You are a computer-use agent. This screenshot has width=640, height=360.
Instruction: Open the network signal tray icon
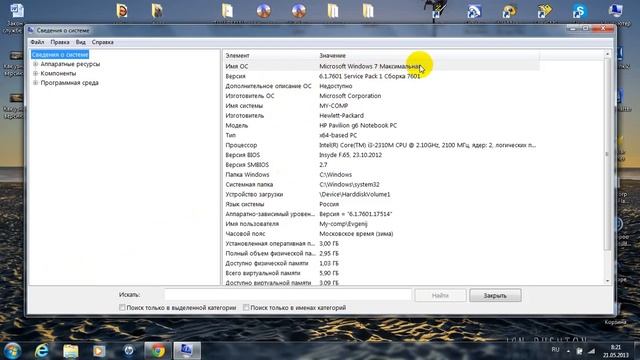591,351
